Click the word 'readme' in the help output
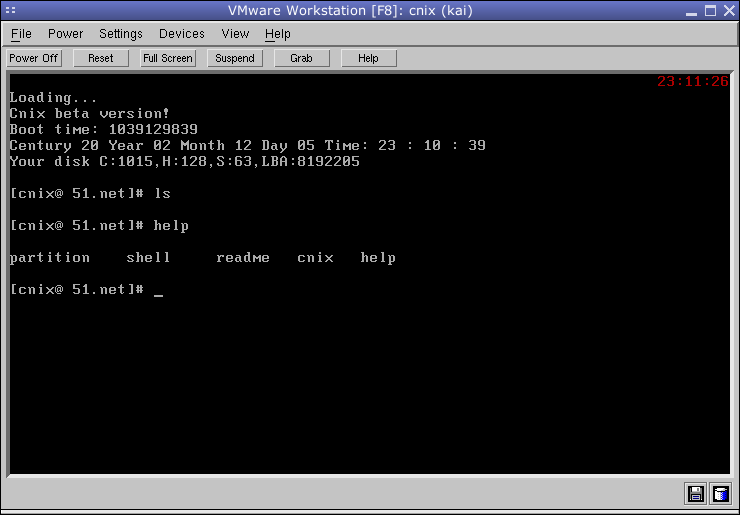Screen dimensions: 740x515 (x=243, y=258)
